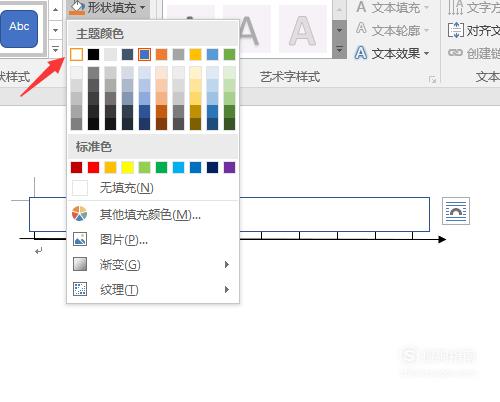
Task: Pick the darkest green shade in the theme colors
Action: click(x=229, y=124)
